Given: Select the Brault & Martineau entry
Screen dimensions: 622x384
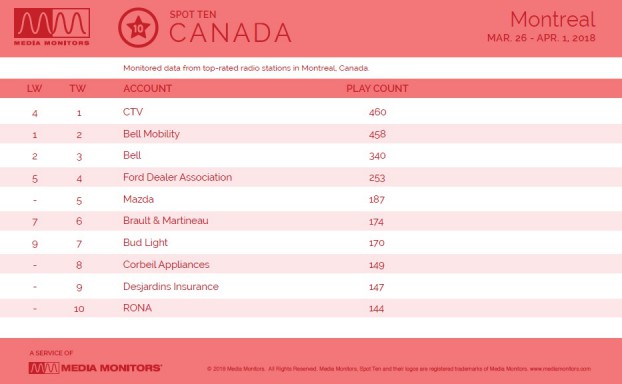Looking at the screenshot, I should pyautogui.click(x=165, y=221).
